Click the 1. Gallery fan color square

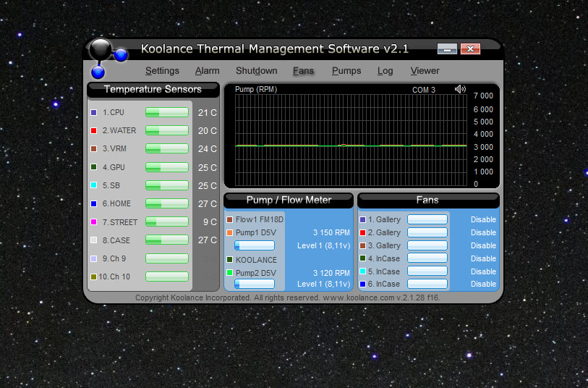362,219
